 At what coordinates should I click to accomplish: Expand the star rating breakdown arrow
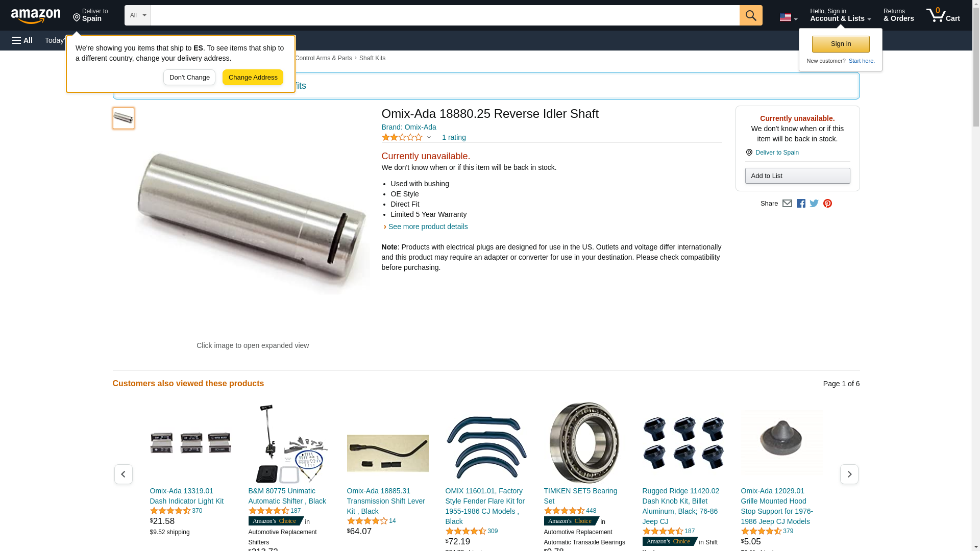[429, 137]
